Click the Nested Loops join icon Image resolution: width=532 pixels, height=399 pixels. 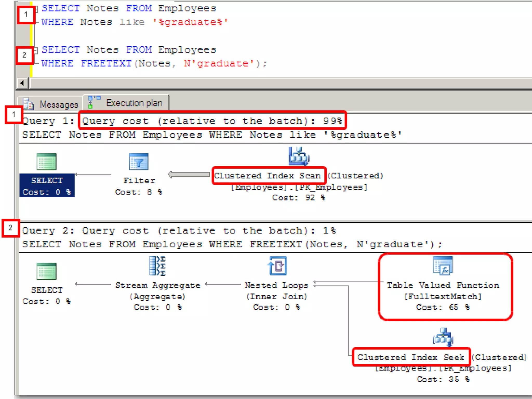coord(277,266)
